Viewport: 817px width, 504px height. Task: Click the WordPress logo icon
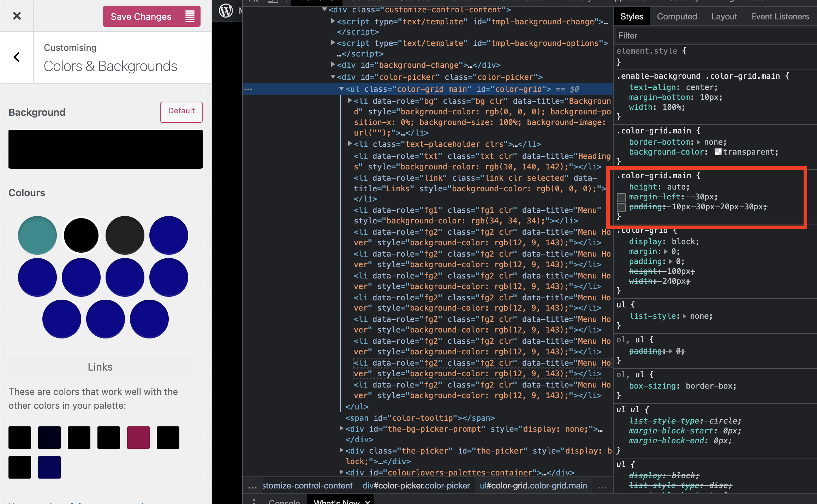point(226,11)
